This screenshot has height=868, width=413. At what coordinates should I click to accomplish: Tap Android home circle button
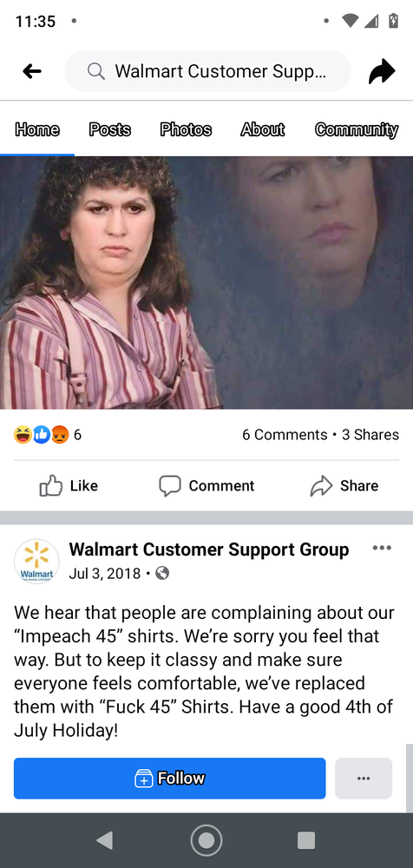(206, 839)
